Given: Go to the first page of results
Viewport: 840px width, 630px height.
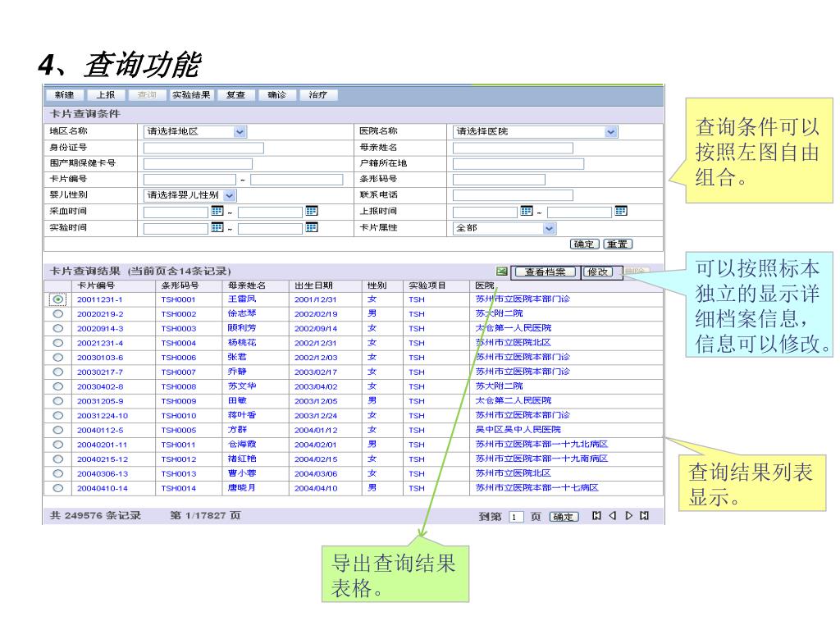Looking at the screenshot, I should click(x=596, y=516).
